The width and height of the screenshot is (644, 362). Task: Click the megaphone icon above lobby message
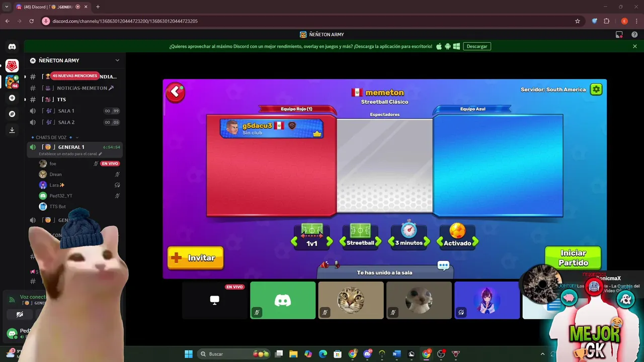(325, 264)
